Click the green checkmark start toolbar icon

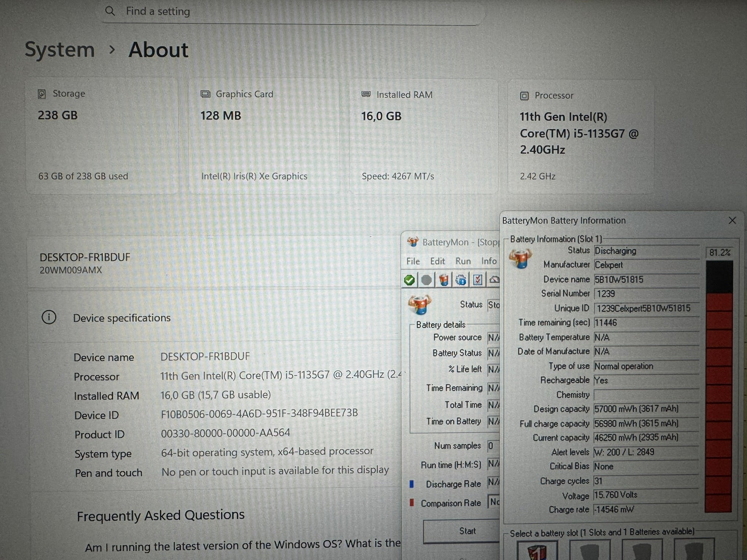pyautogui.click(x=410, y=280)
